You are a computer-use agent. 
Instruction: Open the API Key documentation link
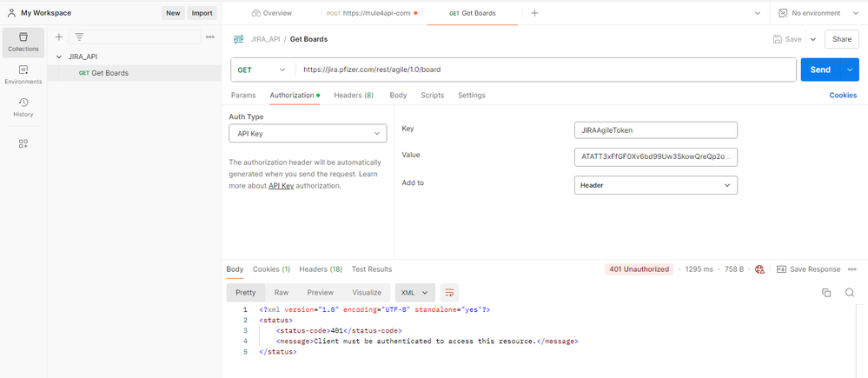282,186
